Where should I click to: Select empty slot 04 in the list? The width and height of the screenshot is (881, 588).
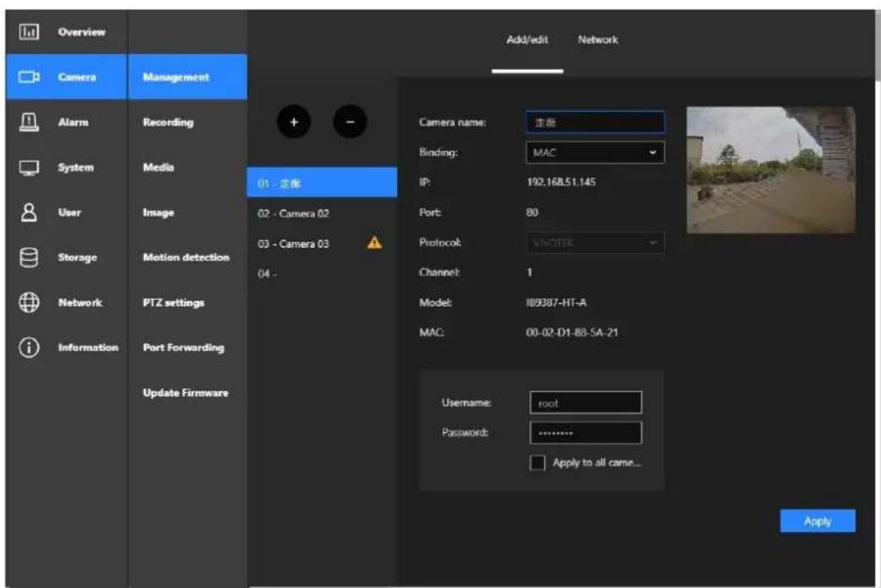pyautogui.click(x=322, y=273)
